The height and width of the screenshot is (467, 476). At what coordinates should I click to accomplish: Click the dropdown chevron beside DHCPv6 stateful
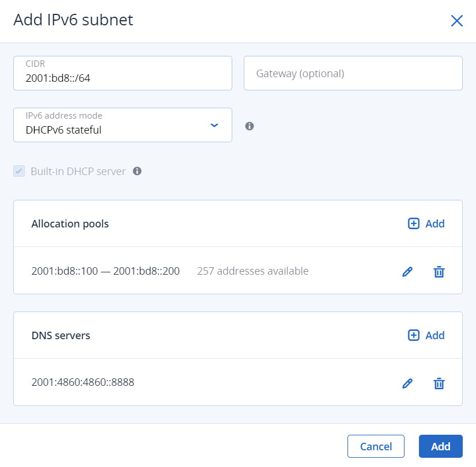tap(214, 125)
